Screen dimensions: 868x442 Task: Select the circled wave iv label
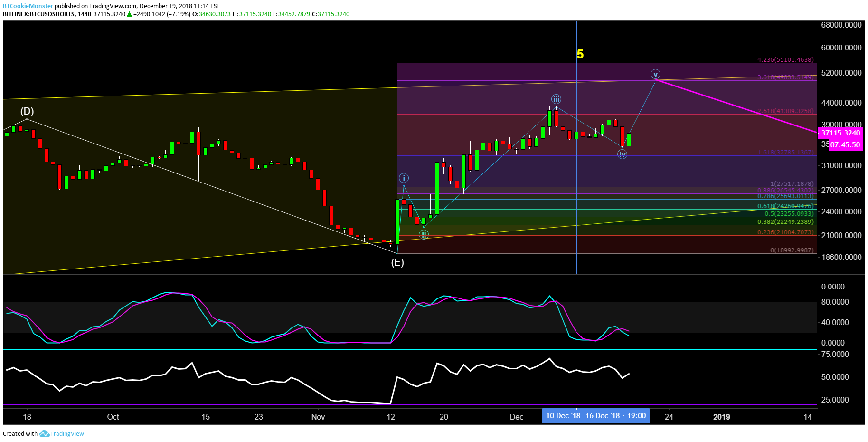[x=622, y=154]
